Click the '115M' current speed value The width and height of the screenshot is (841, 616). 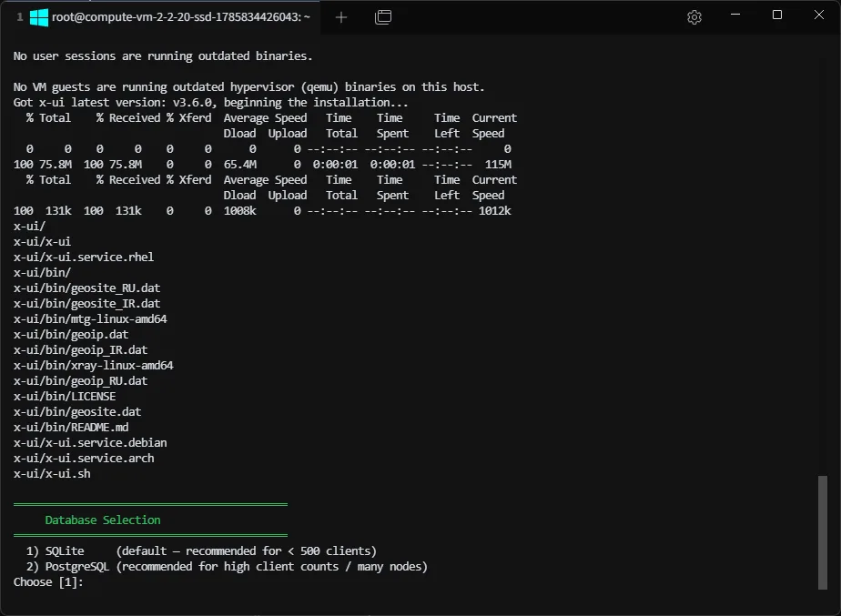tap(498, 164)
